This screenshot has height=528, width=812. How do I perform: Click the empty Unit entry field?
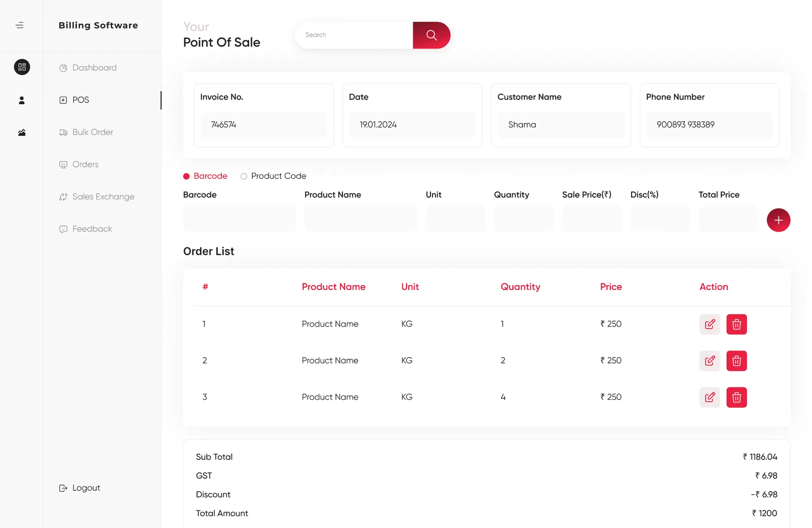click(x=456, y=219)
